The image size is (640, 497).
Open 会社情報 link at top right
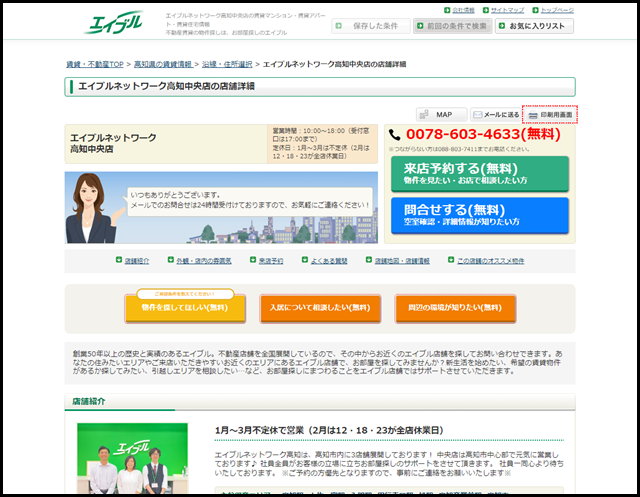tap(463, 10)
